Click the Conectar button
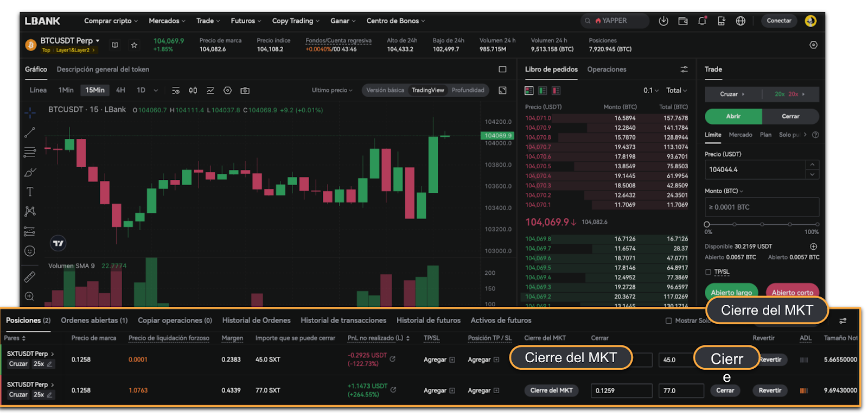 [779, 21]
